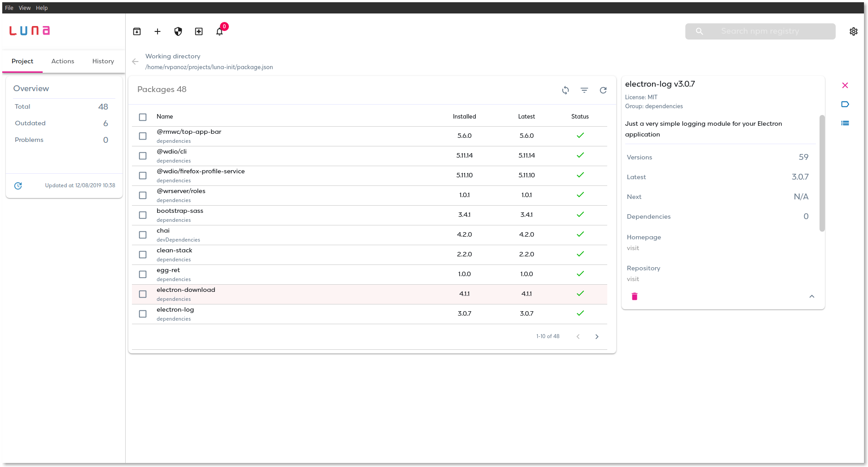Screen dimensions: 868x467
Task: Select the @wdio/firefox-profile-service checkbox
Action: coord(143,176)
